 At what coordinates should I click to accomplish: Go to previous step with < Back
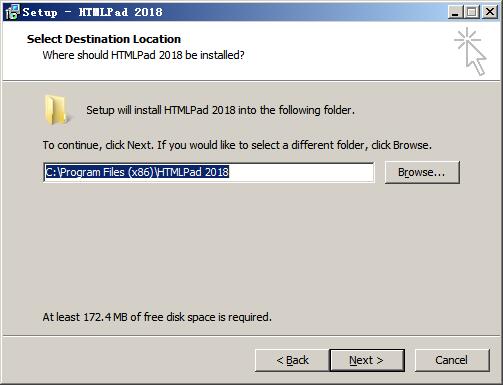click(292, 360)
